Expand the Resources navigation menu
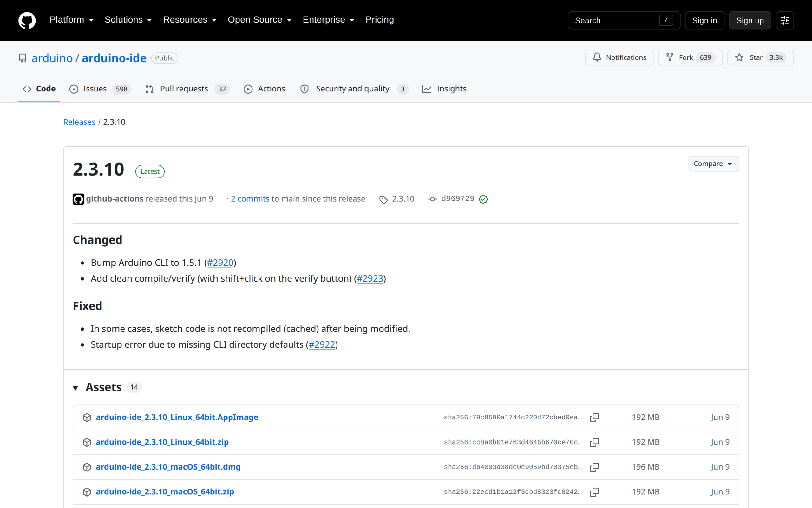The width and height of the screenshot is (812, 508). coord(190,20)
